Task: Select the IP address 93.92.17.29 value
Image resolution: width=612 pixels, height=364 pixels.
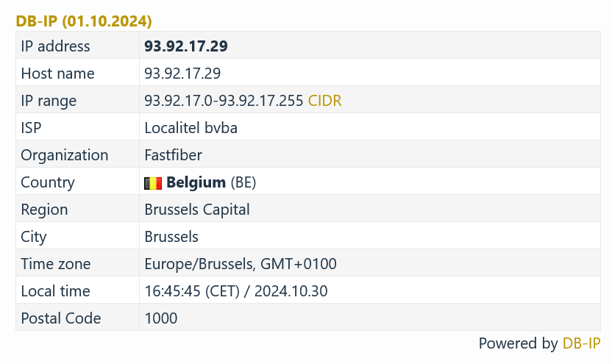Action: click(186, 46)
